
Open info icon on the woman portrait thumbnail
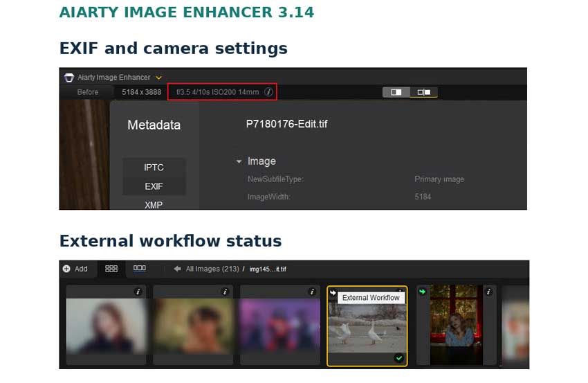[488, 292]
